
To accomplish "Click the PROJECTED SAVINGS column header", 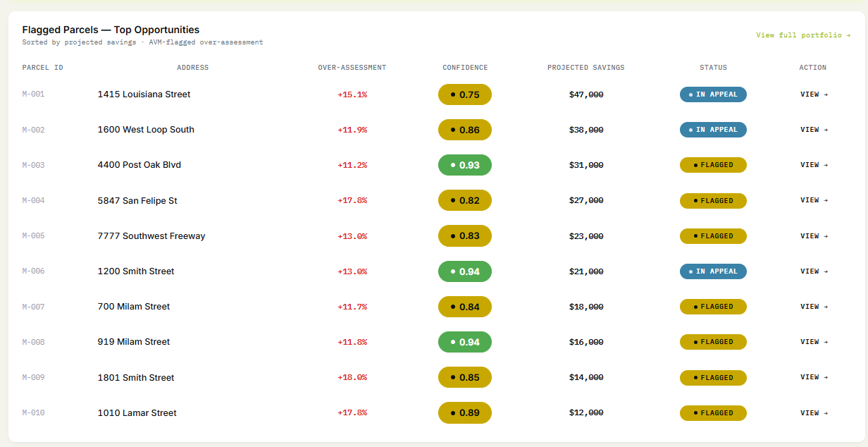I will (586, 68).
